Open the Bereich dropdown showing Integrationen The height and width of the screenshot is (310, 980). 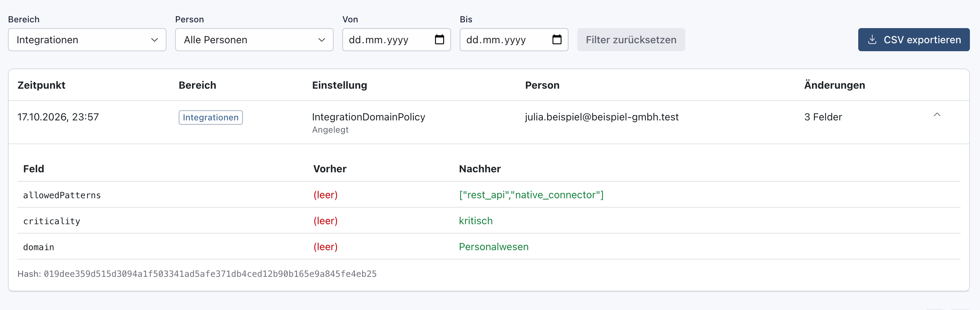(x=87, y=40)
